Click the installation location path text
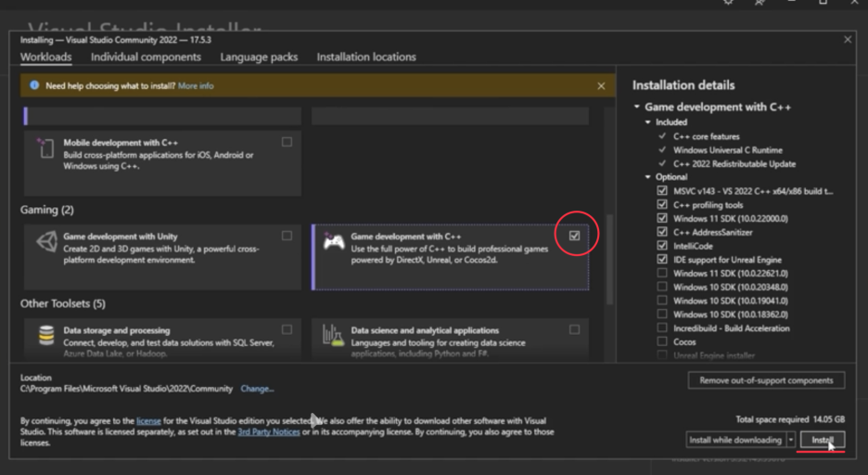The width and height of the screenshot is (868, 475). [x=126, y=389]
